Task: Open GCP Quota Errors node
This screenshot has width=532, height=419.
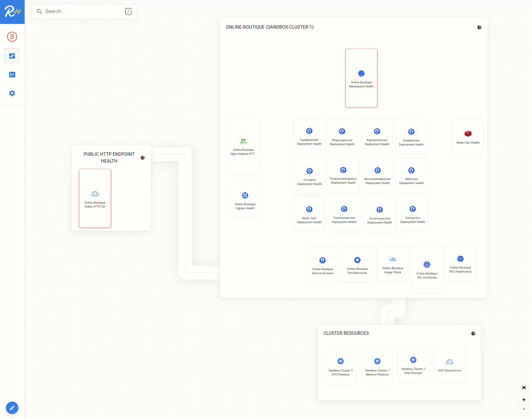Action: pos(450,365)
